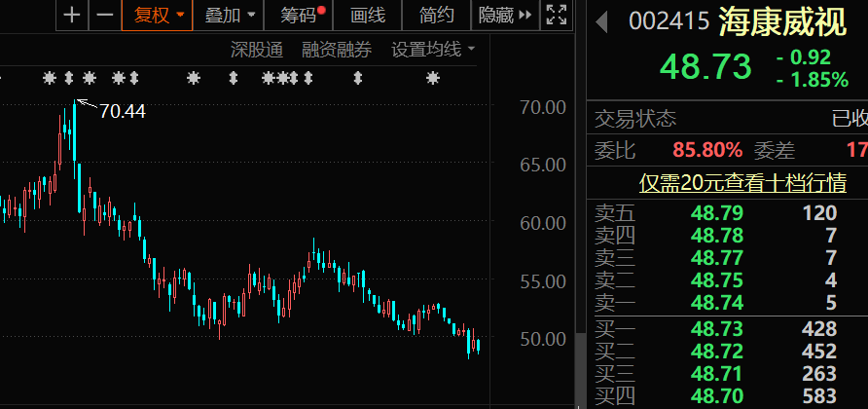868x409 pixels.
Task: Click the 60.00 price axis label
Action: (543, 223)
